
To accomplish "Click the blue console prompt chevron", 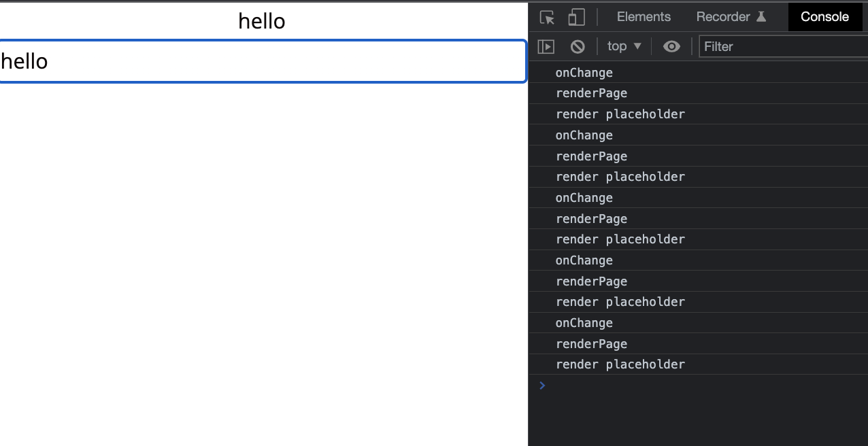I will 542,385.
